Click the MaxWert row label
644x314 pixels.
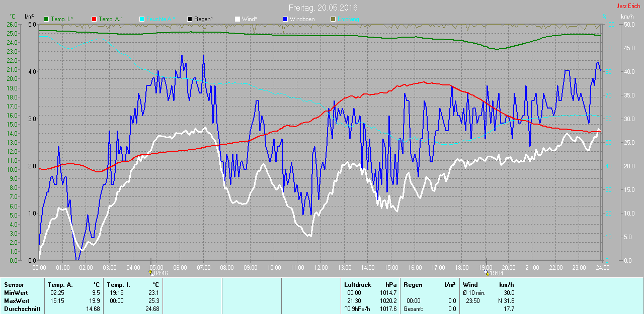click(x=17, y=300)
